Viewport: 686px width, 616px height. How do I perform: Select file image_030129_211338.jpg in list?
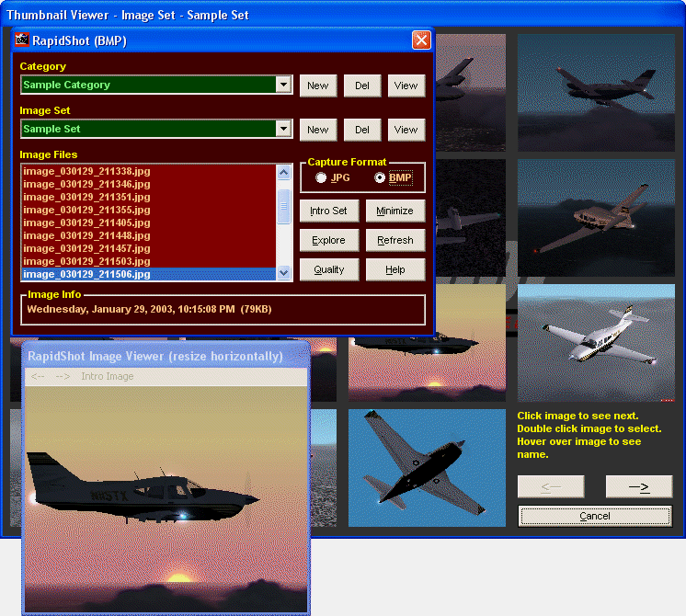[x=86, y=171]
